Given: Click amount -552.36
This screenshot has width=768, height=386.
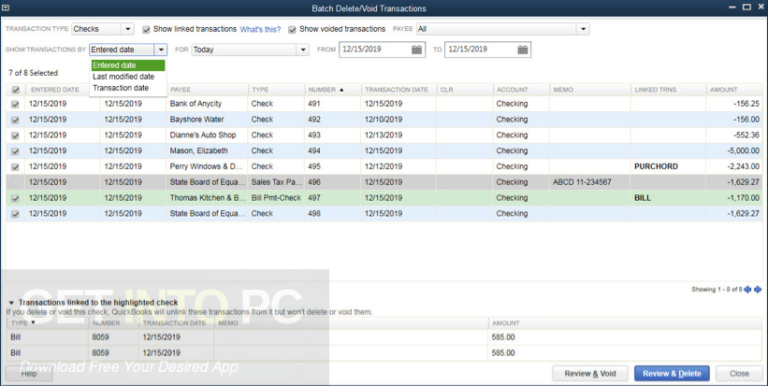Looking at the screenshot, I should tap(746, 135).
